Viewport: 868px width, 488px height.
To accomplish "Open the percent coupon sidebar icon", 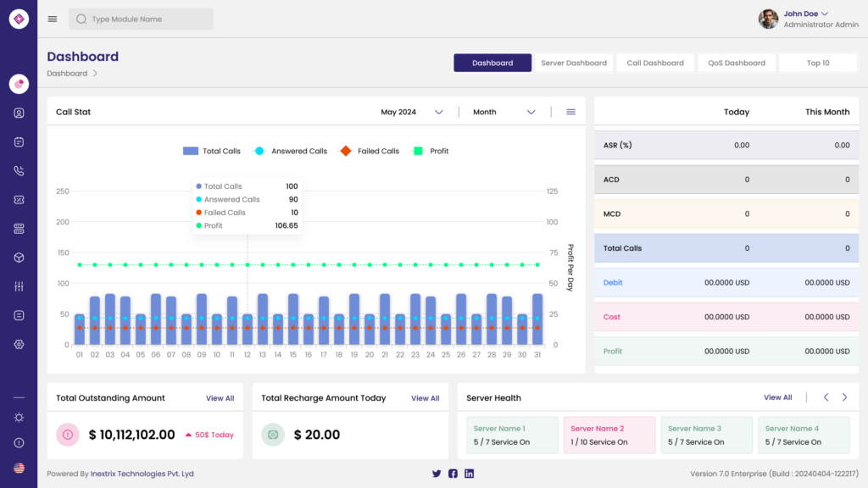I will click(19, 200).
